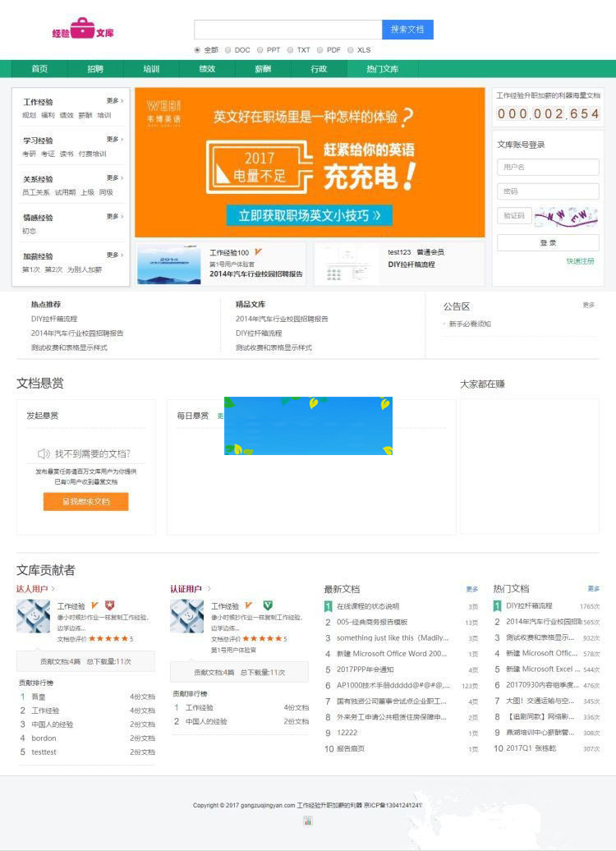Click the speaker icon beside 找不到需要的文档
Viewport: 616px width, 851px height.
[x=44, y=453]
